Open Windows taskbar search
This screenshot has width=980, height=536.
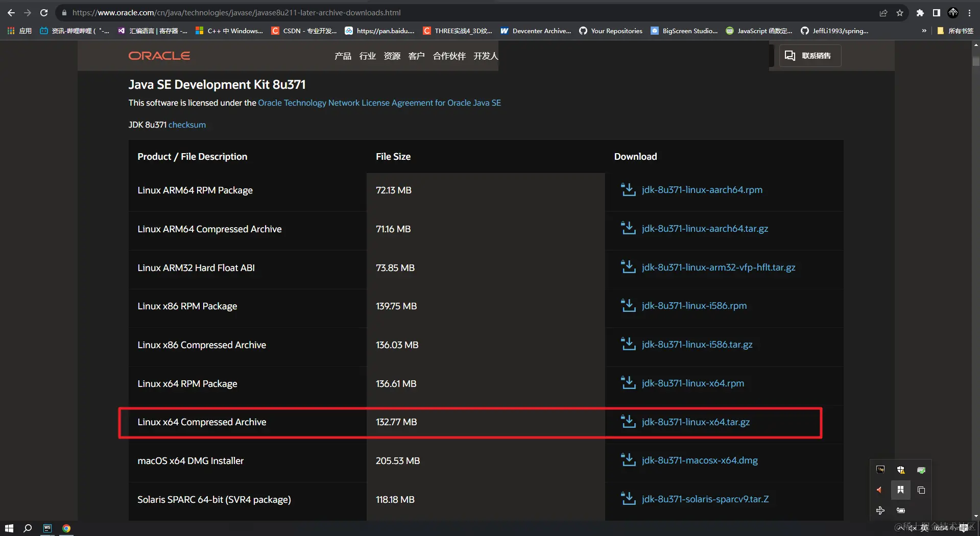(28, 528)
